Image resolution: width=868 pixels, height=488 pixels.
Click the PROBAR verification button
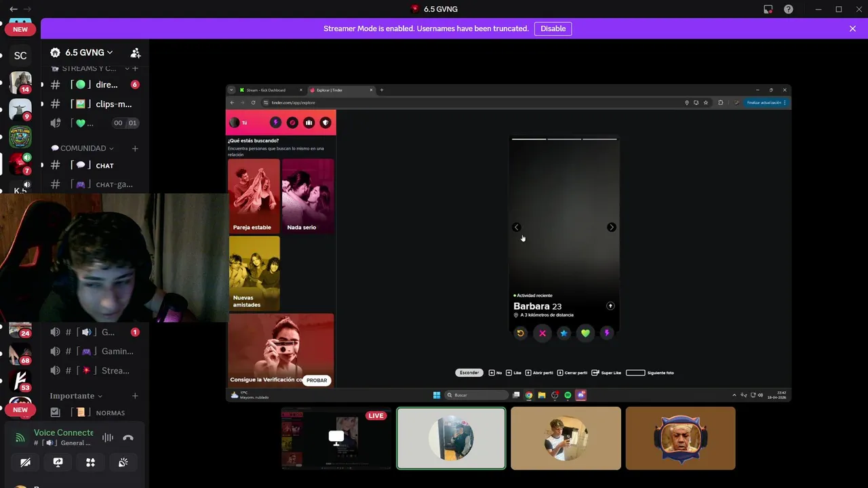[317, 380]
